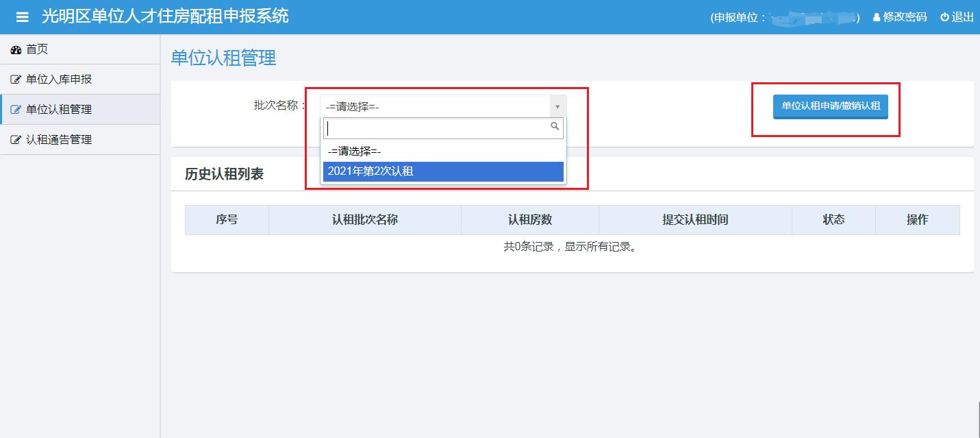980x438 pixels.
Task: Click the edit icon beside 认租通告管理
Action: tap(15, 139)
